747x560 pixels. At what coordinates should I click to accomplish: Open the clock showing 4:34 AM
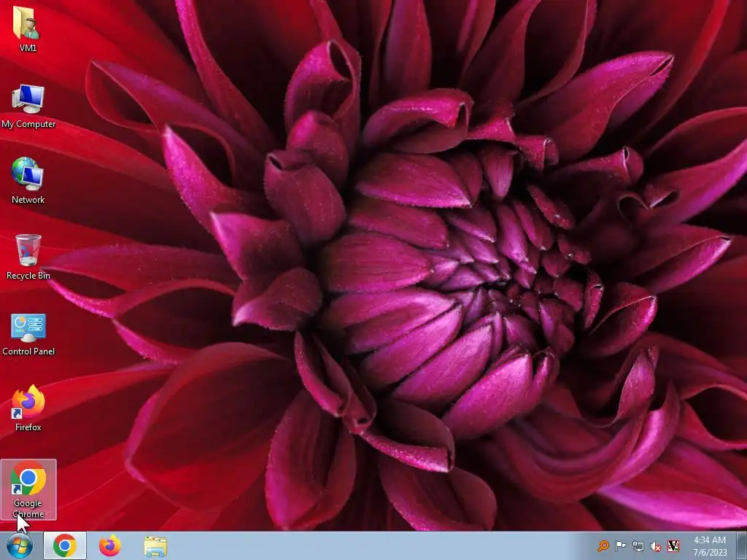pyautogui.click(x=710, y=546)
